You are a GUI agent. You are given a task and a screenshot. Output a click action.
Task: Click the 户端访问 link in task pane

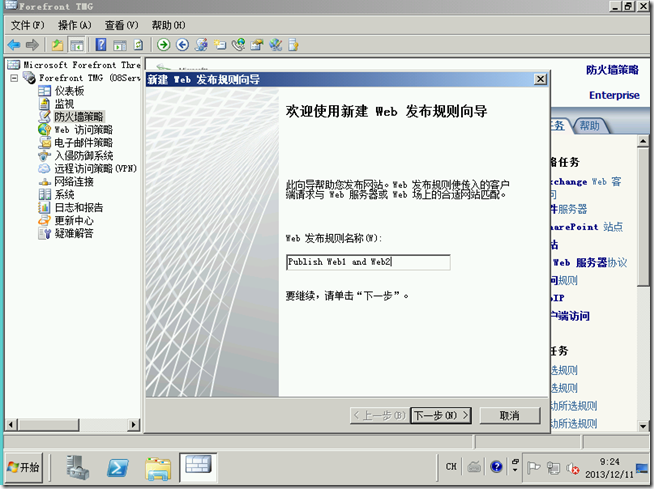pyautogui.click(x=570, y=316)
